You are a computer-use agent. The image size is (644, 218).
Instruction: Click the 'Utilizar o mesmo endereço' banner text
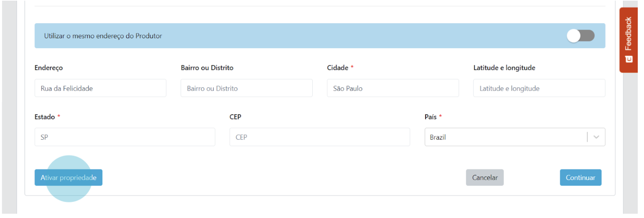point(103,36)
